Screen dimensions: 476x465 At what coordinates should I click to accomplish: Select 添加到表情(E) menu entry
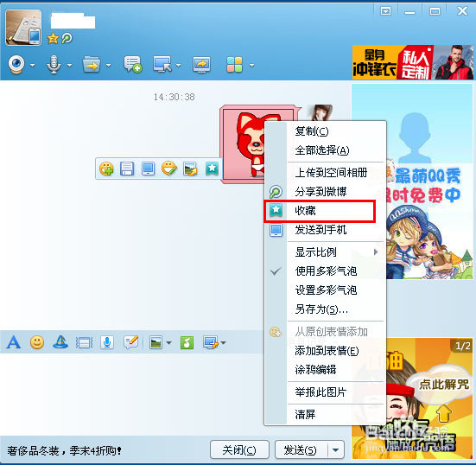(326, 351)
